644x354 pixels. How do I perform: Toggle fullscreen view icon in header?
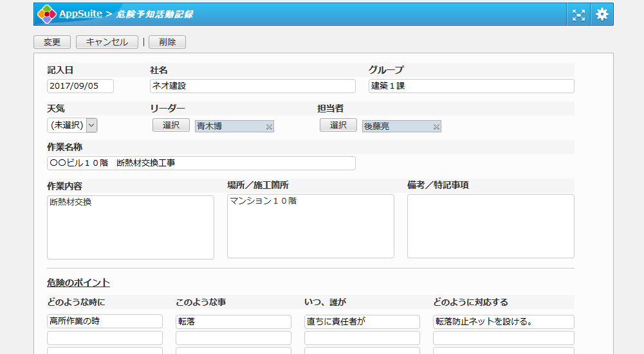tap(578, 15)
